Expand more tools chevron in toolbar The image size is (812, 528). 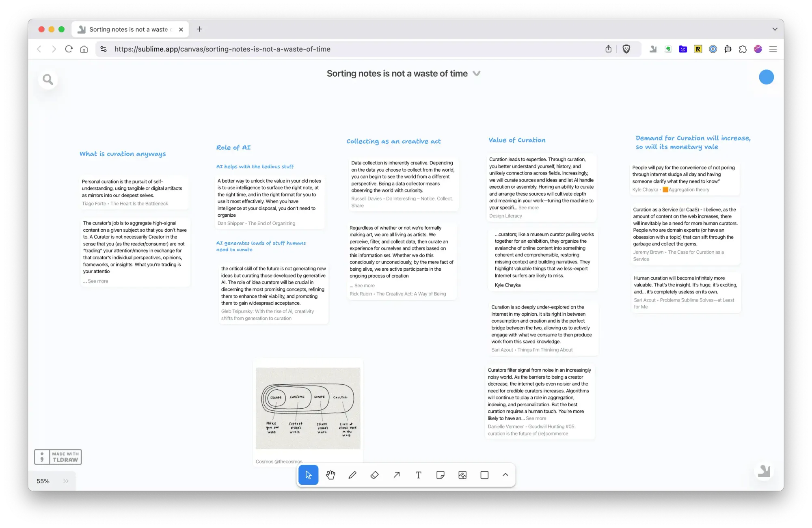505,474
